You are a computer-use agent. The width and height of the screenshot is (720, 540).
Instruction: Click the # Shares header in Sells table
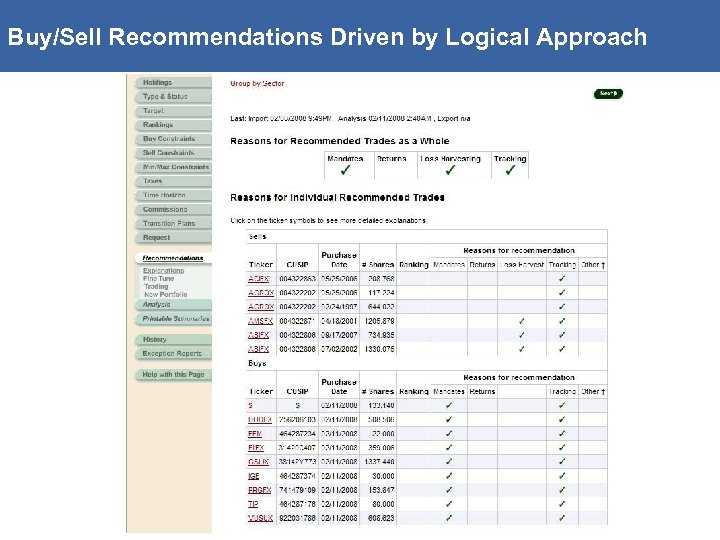[378, 265]
